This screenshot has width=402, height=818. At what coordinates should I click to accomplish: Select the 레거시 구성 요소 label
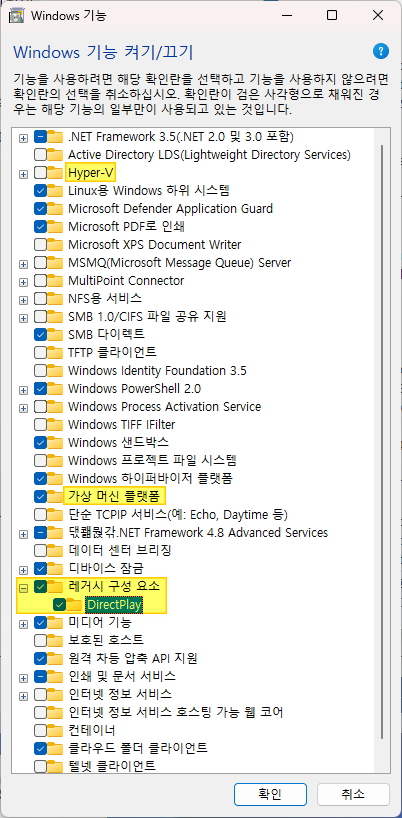tap(114, 586)
